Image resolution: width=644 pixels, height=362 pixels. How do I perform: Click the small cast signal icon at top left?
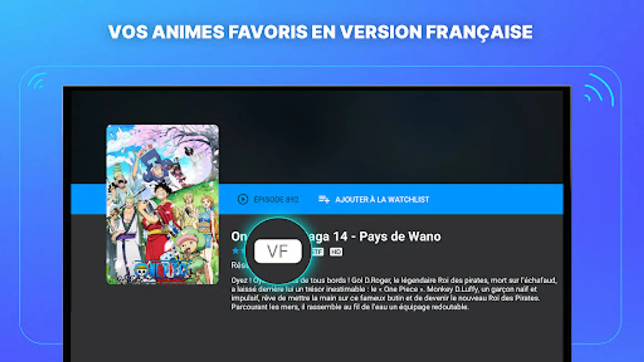(37, 82)
